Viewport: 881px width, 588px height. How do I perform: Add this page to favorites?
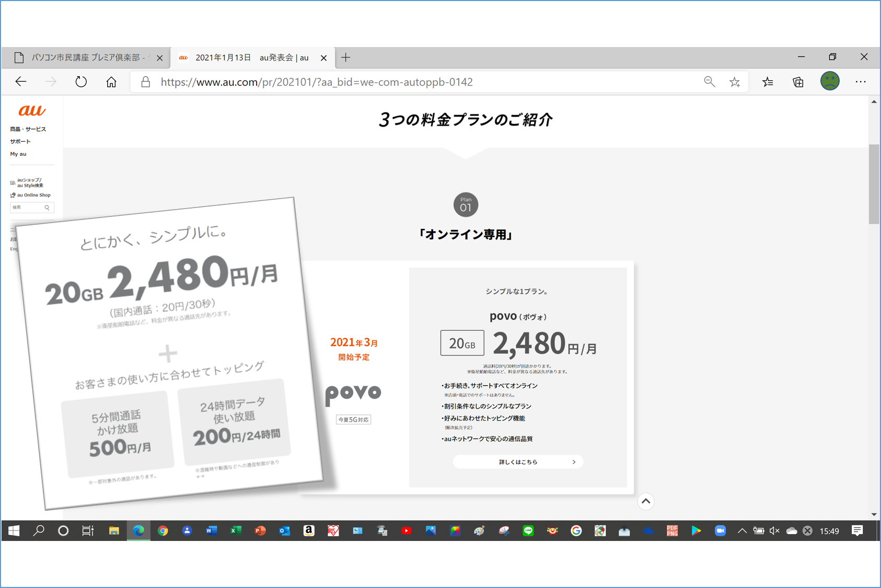pos(735,82)
